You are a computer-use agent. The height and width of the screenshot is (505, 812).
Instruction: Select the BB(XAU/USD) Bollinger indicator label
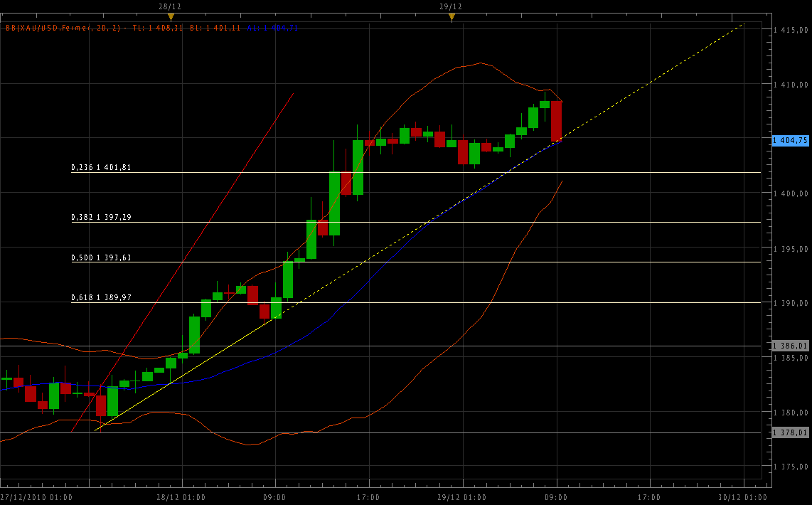(64, 28)
